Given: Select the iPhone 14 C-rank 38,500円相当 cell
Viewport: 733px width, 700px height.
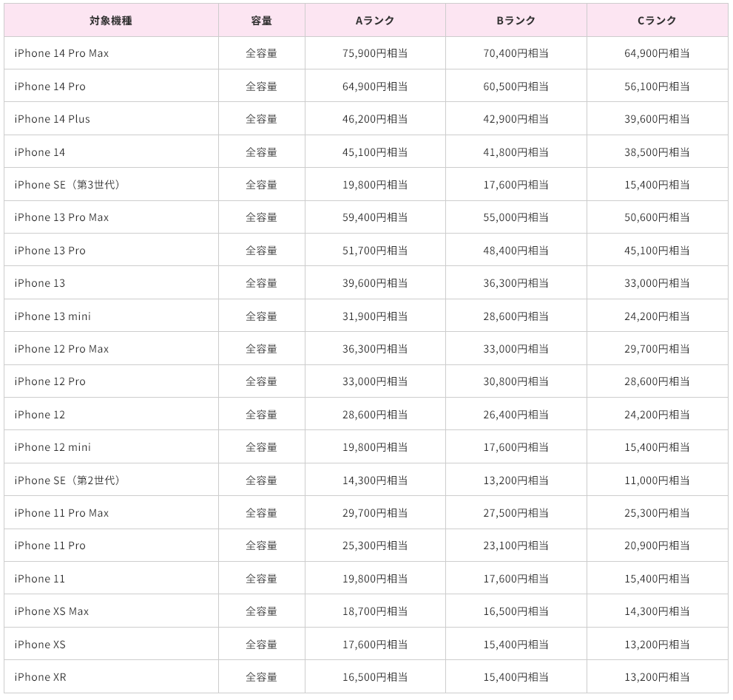Looking at the screenshot, I should coord(657,152).
